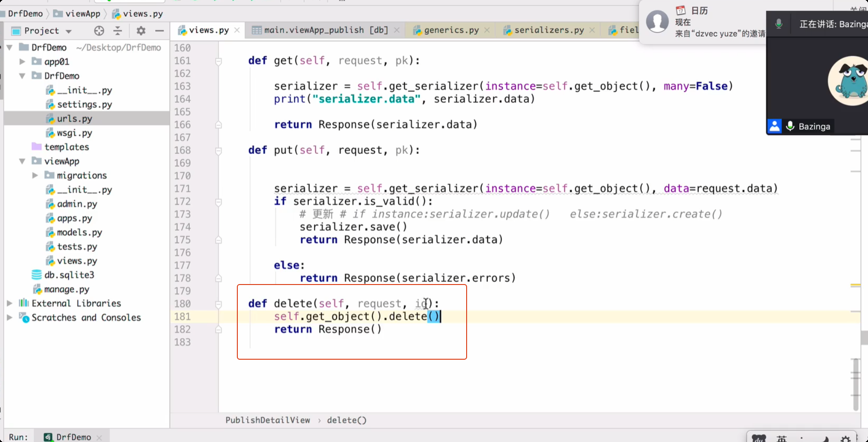Fold the delete method at line 180
The width and height of the screenshot is (868, 442).
tap(219, 304)
